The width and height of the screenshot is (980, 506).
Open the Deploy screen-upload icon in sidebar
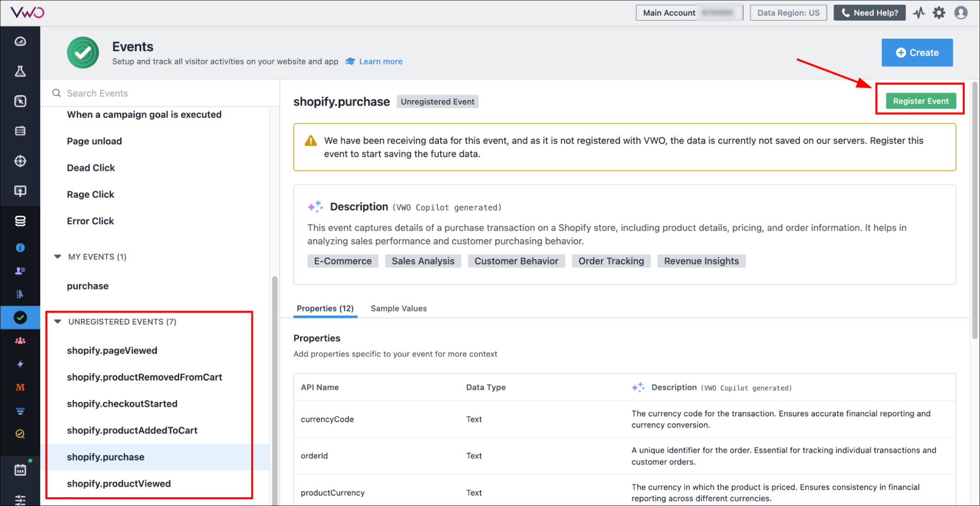(x=20, y=191)
